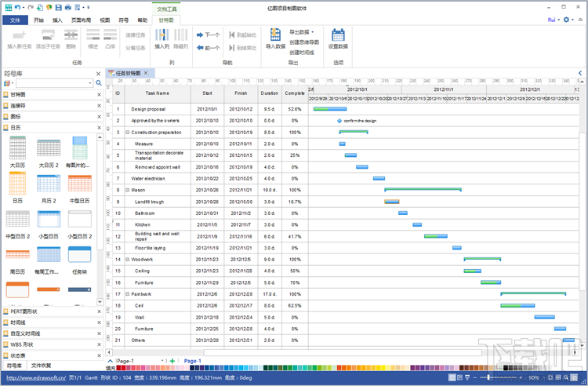This screenshot has width=588, height=386.
Task: Click the Insert Column (插入列) icon
Action: (x=162, y=35)
